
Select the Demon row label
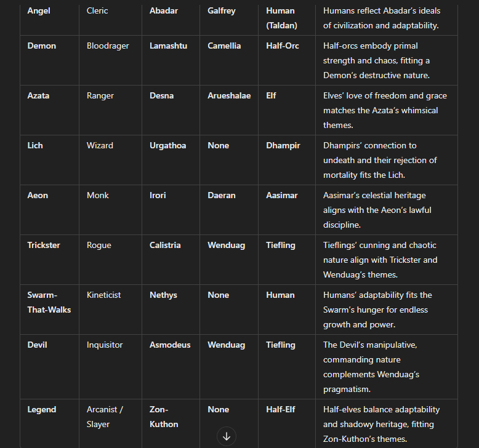click(x=42, y=46)
